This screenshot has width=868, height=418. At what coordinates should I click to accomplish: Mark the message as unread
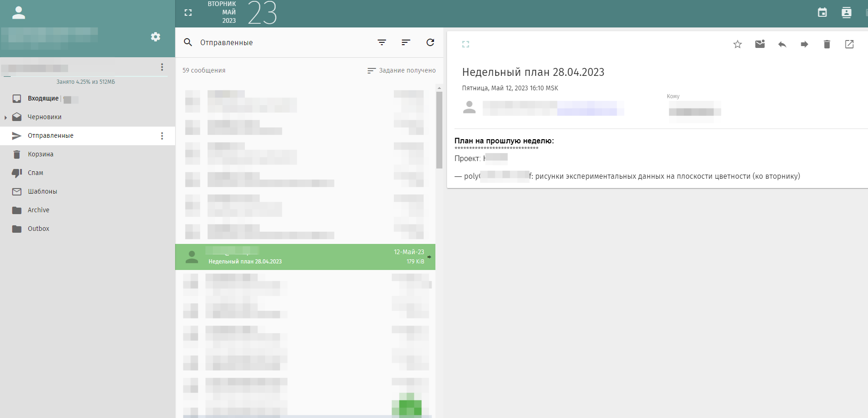[759, 44]
